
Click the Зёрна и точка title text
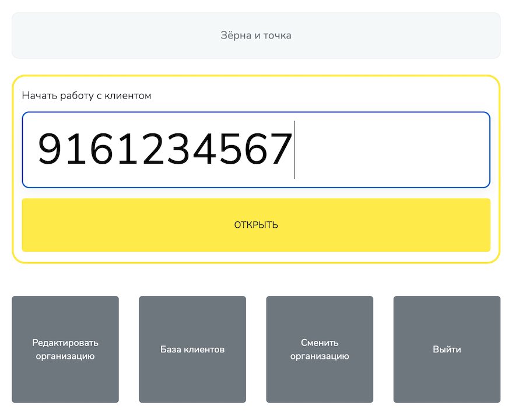(256, 36)
